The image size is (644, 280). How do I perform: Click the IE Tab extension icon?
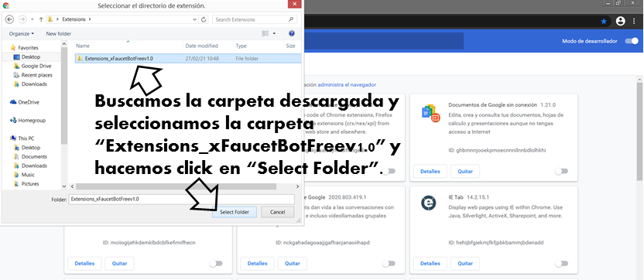tap(428, 203)
